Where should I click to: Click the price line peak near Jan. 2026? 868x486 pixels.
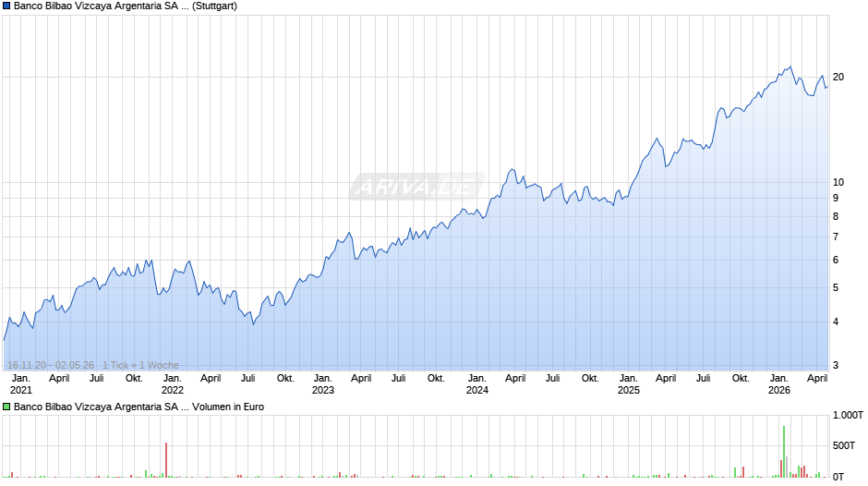[x=790, y=67]
